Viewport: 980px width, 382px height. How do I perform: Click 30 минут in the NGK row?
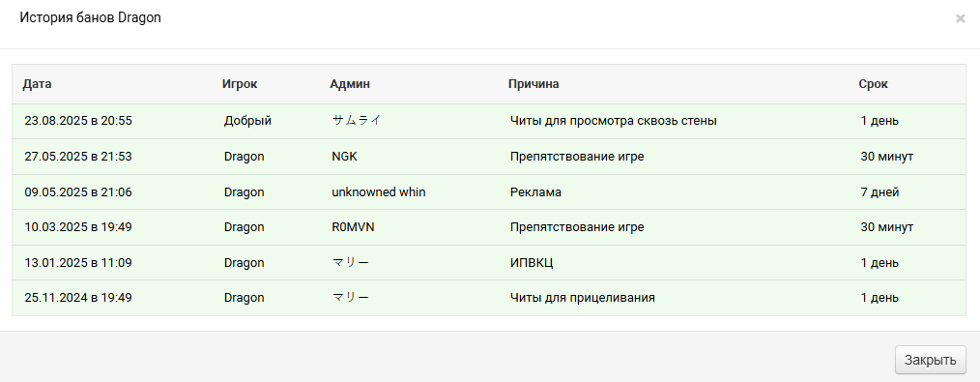[x=887, y=157]
